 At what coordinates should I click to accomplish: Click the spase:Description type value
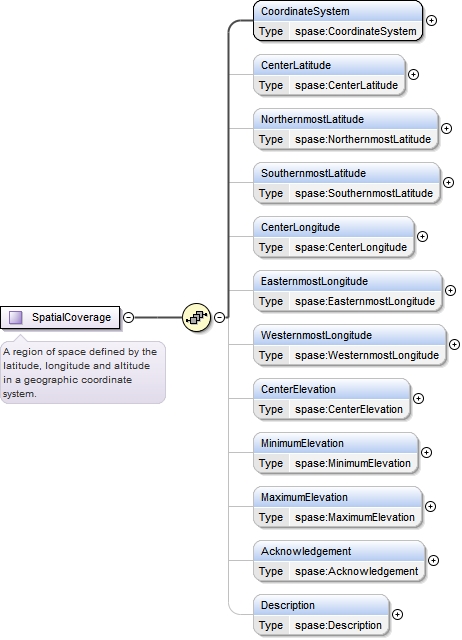[338, 625]
